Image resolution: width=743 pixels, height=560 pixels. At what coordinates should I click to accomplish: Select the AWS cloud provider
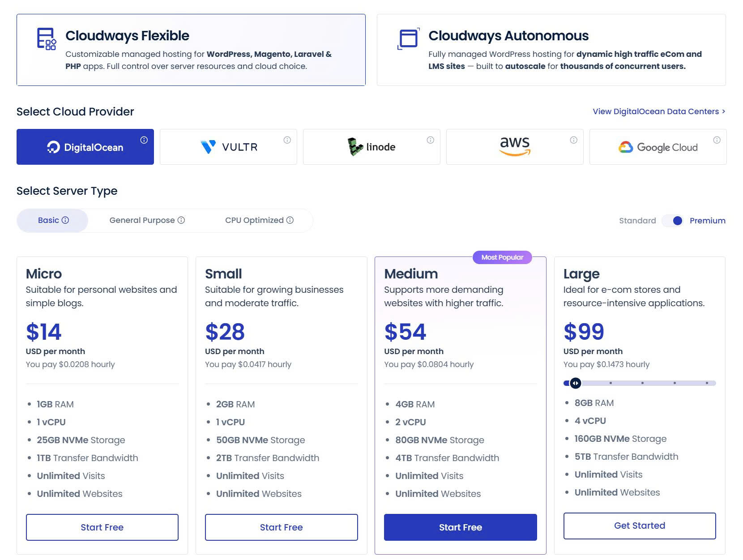point(514,147)
